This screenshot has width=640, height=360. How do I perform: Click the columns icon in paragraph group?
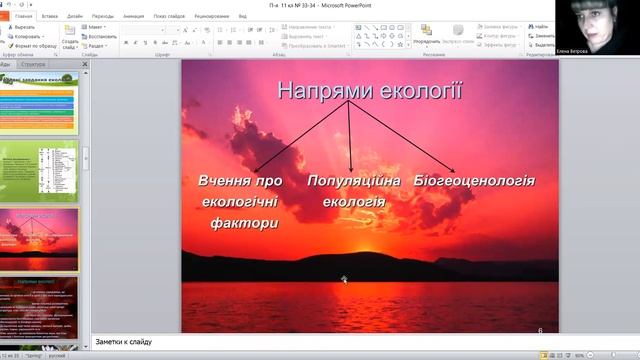(262, 42)
